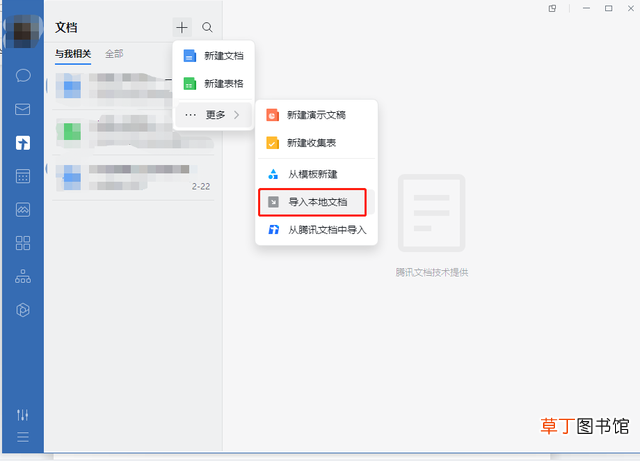Open the hexagon play sidebar icon
The image size is (640, 461).
point(23,310)
